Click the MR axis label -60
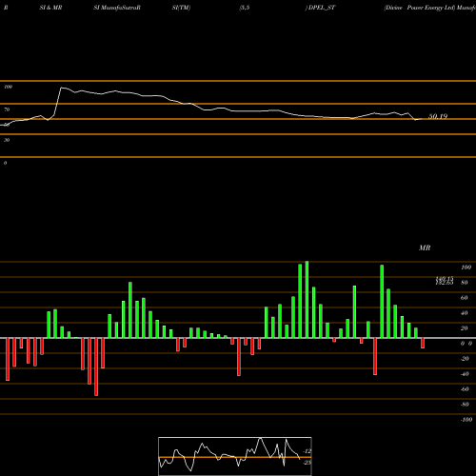This screenshot has width=476, height=476. (465, 389)
